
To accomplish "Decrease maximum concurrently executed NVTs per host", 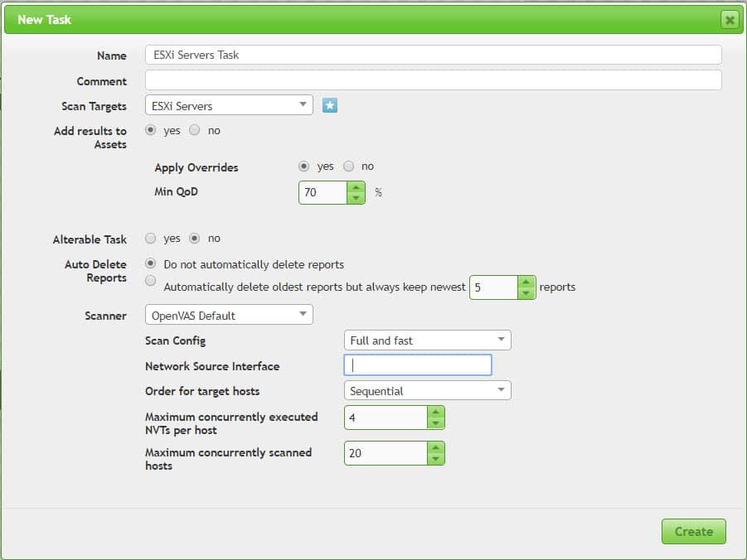I will click(x=435, y=422).
